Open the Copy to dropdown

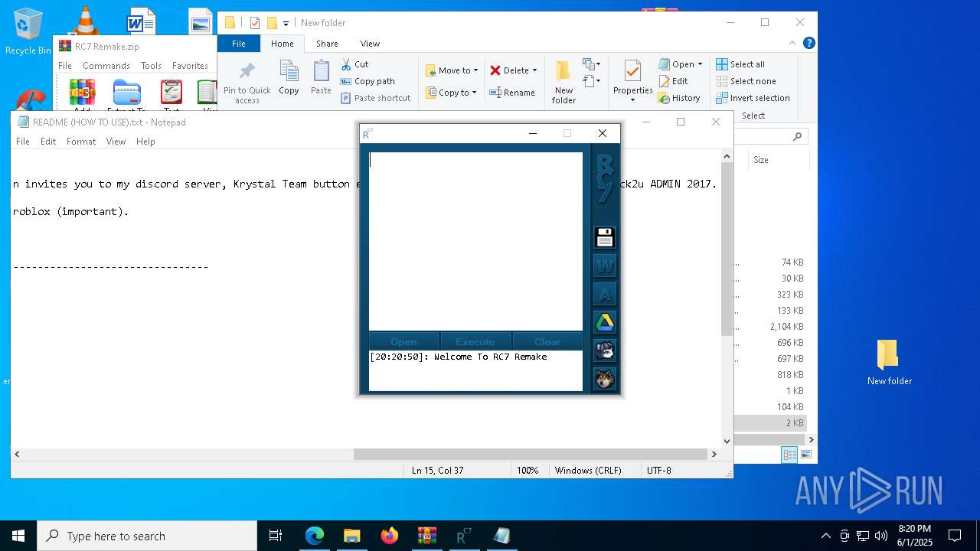(451, 93)
